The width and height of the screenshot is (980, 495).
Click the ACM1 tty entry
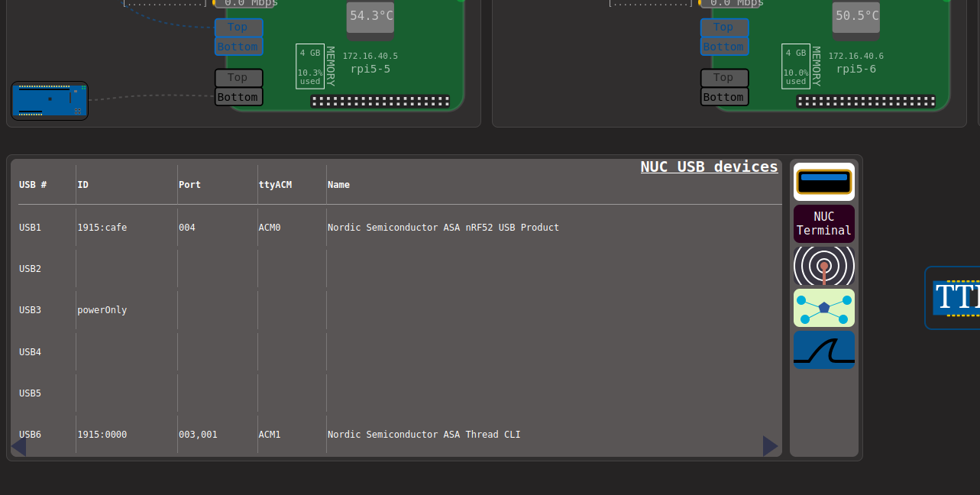[270, 435]
